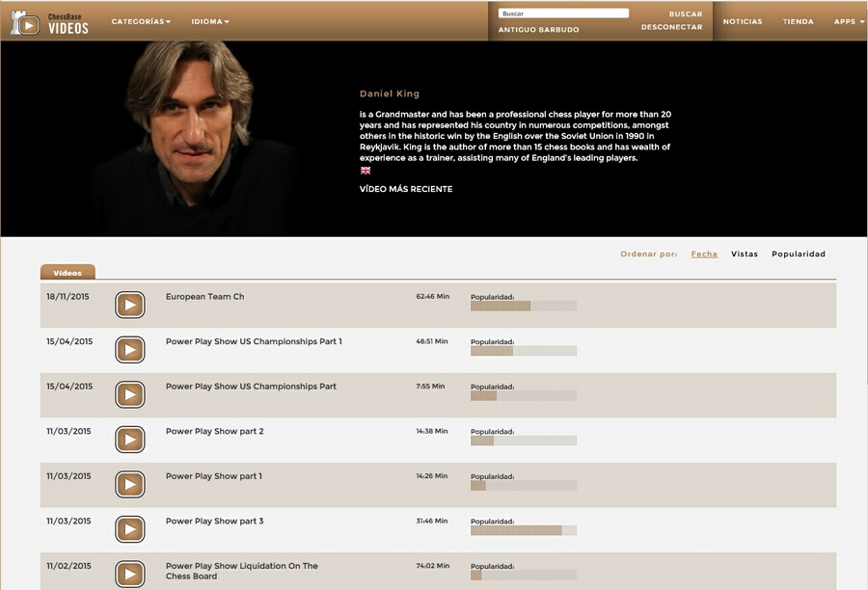Open the Apps dropdown menu

[x=849, y=21]
